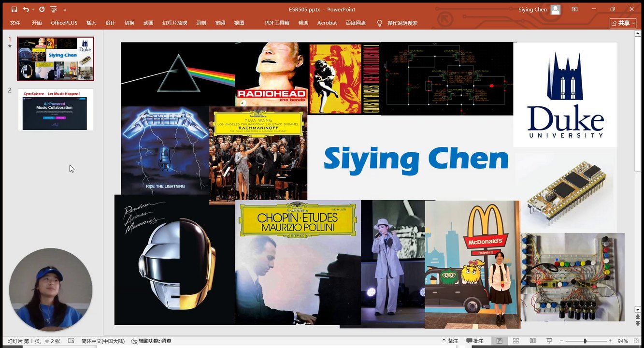Click zoom in plus button
Image resolution: width=644 pixels, height=348 pixels.
(x=611, y=341)
